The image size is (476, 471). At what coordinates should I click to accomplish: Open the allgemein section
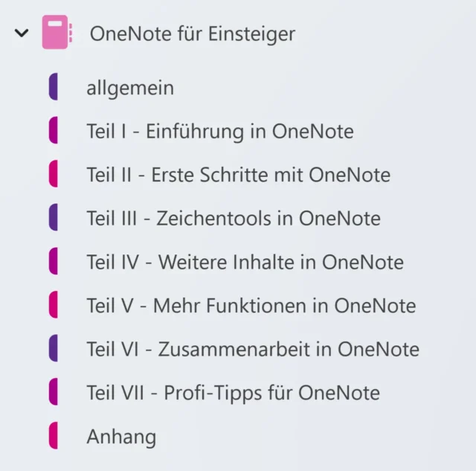[x=130, y=88]
